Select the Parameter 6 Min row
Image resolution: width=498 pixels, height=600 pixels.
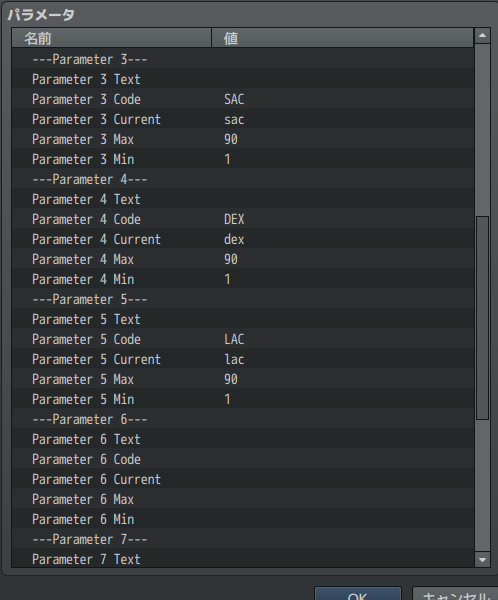coord(243,519)
